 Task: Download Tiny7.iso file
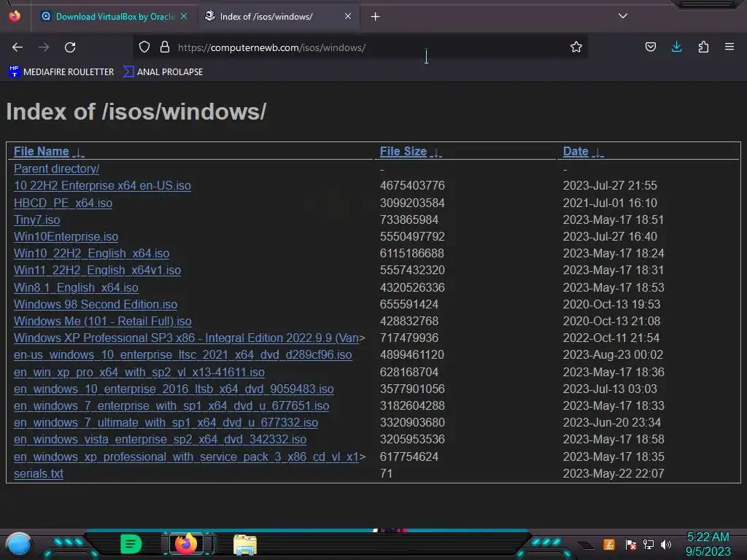(x=36, y=219)
